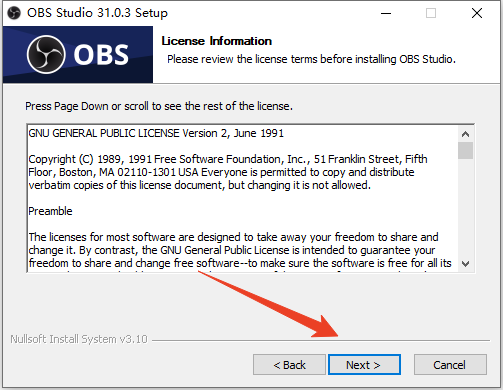The image size is (503, 390).
Task: Click the Press Page Down instruction text
Action: 159,106
